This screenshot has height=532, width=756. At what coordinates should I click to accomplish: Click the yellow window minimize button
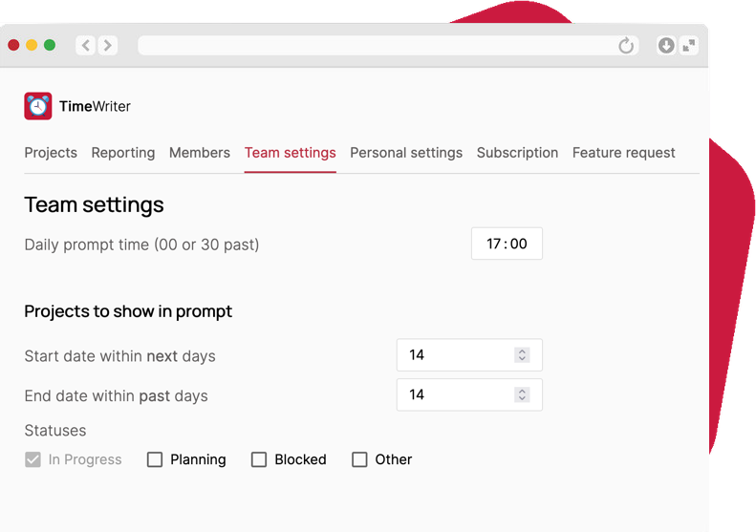tap(32, 45)
